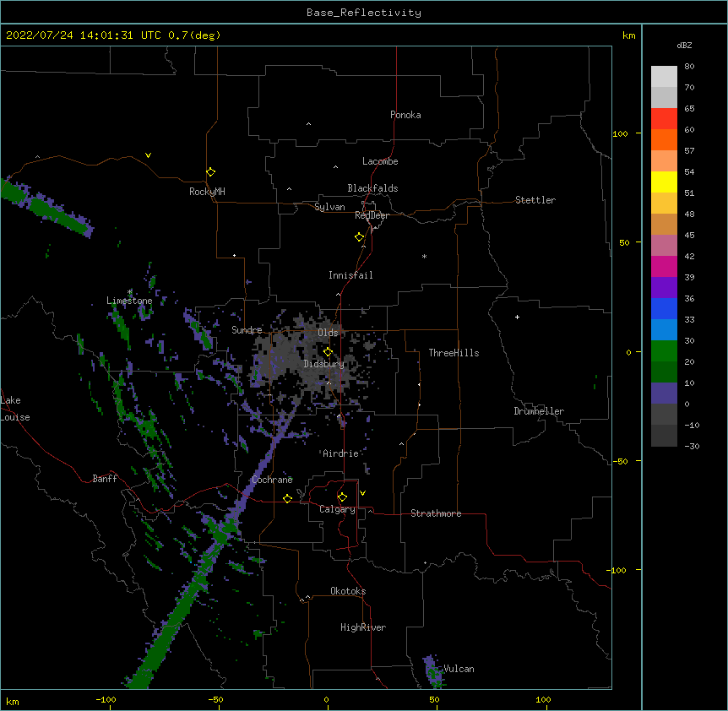Pick the dark green 10-20 dBZ legend swatch

click(x=664, y=372)
